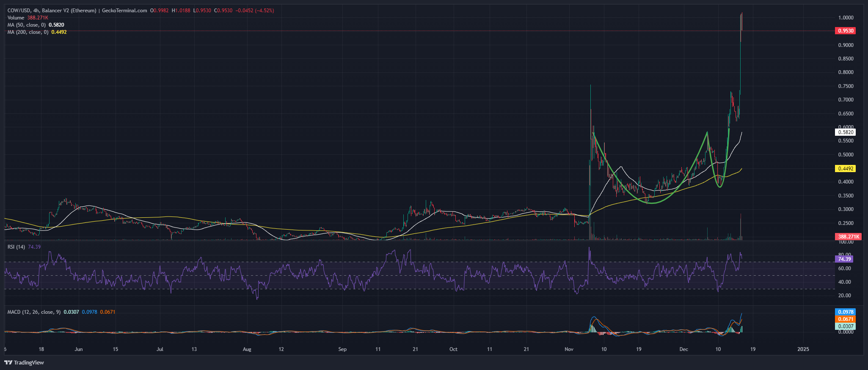Click the 0.7000 price axis tick
868x370 pixels.
pos(846,100)
